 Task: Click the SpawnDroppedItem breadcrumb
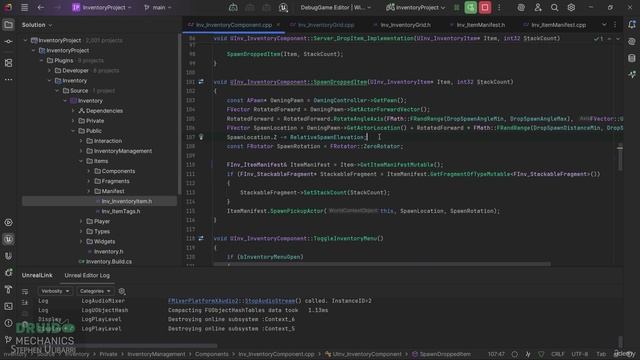(x=441, y=354)
